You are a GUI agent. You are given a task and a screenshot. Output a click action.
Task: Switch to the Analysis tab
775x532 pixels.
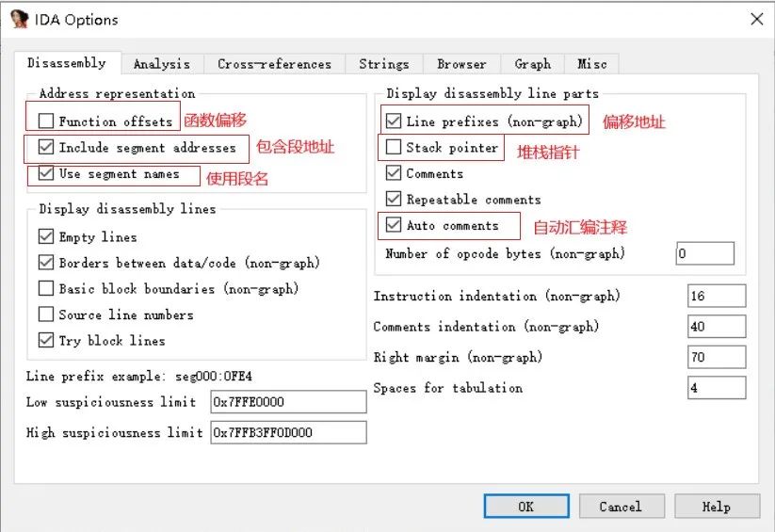[x=162, y=64]
